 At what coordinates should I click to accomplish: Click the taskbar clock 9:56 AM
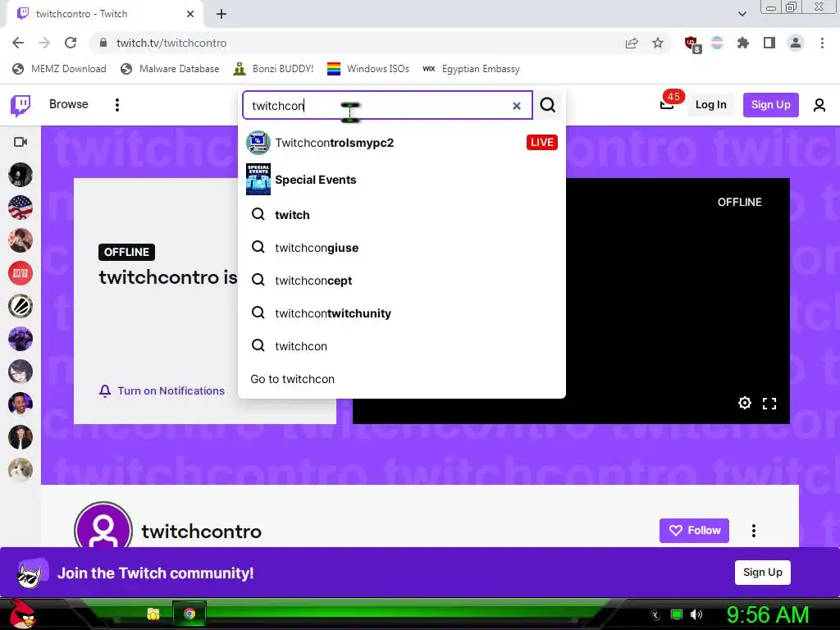[767, 614]
